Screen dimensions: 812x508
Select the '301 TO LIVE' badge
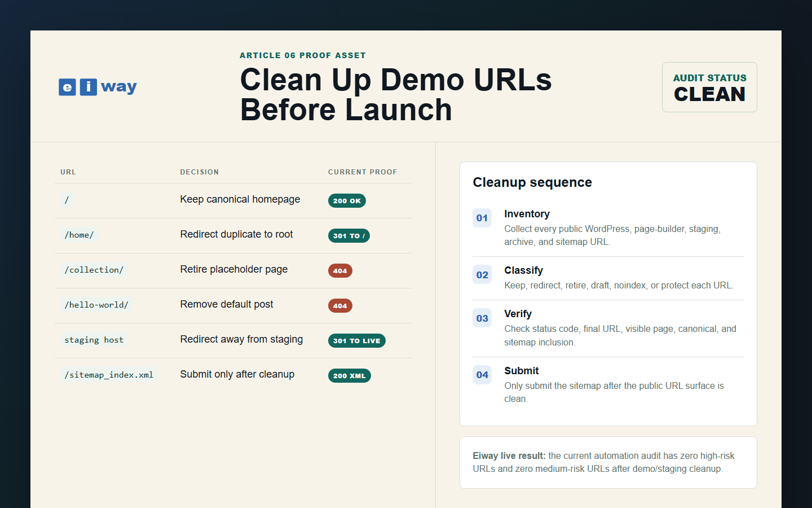pyautogui.click(x=357, y=341)
